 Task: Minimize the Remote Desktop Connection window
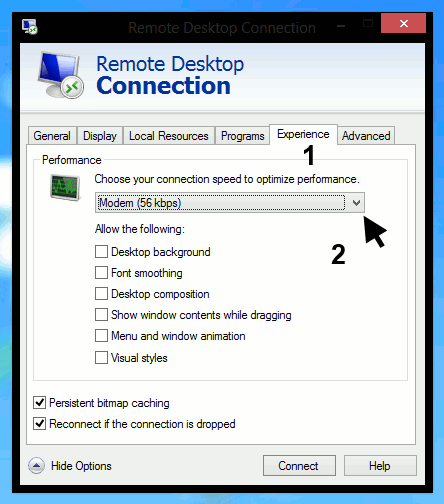pos(341,26)
